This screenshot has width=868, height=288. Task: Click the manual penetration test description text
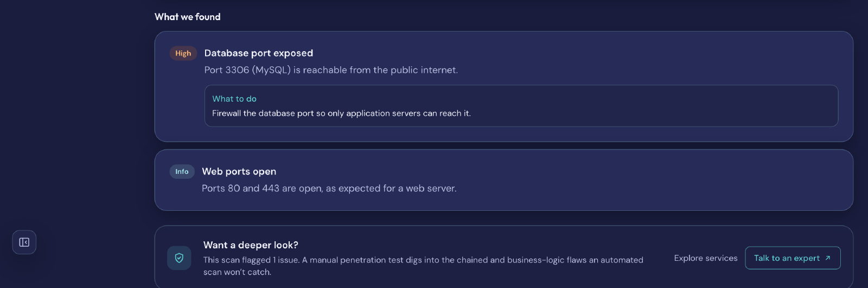coord(423,266)
